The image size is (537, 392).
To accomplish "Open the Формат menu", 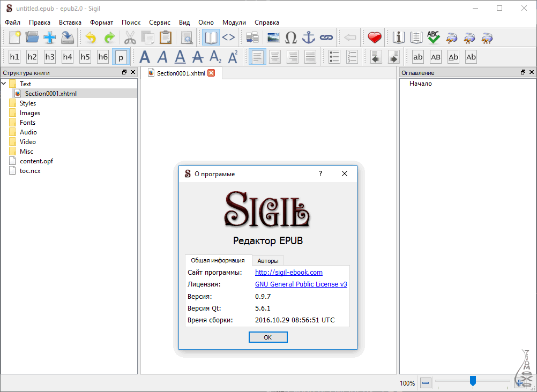I will (x=102, y=22).
